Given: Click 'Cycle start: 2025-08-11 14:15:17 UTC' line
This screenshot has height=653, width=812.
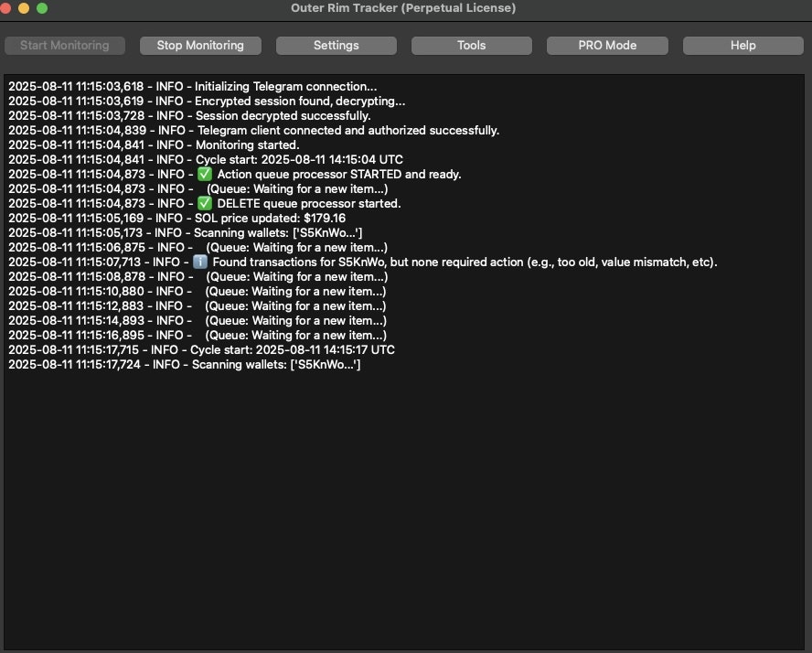Looking at the screenshot, I should click(x=201, y=349).
